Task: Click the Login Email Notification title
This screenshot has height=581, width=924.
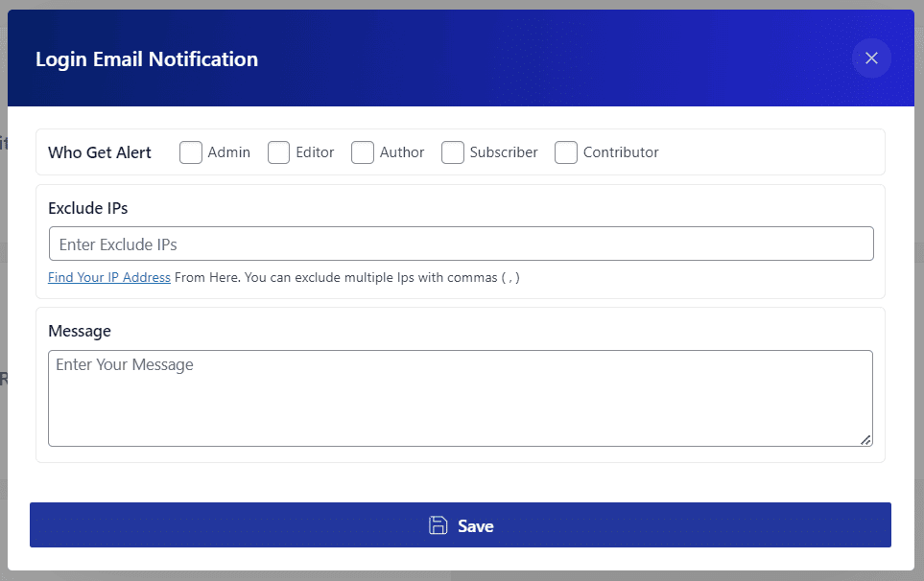Action: point(147,59)
